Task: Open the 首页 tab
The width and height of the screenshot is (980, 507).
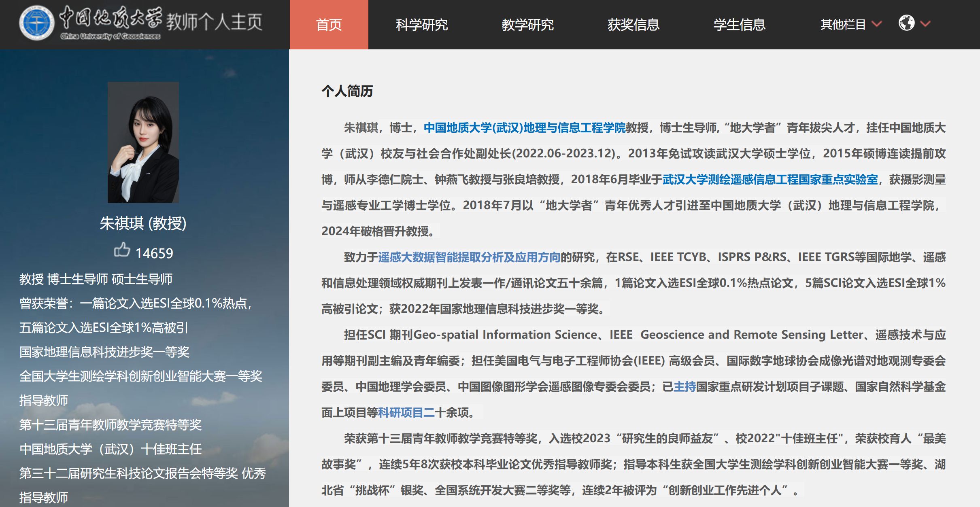Action: (x=329, y=25)
